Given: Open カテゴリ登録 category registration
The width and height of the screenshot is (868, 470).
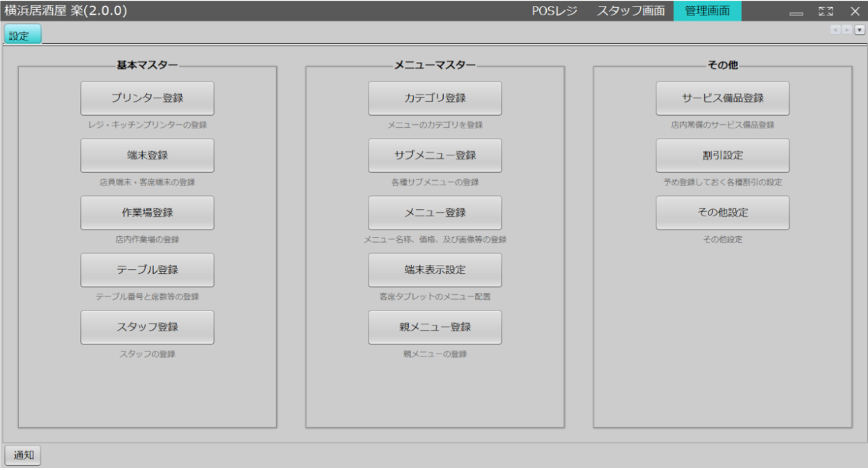Looking at the screenshot, I should click(435, 98).
